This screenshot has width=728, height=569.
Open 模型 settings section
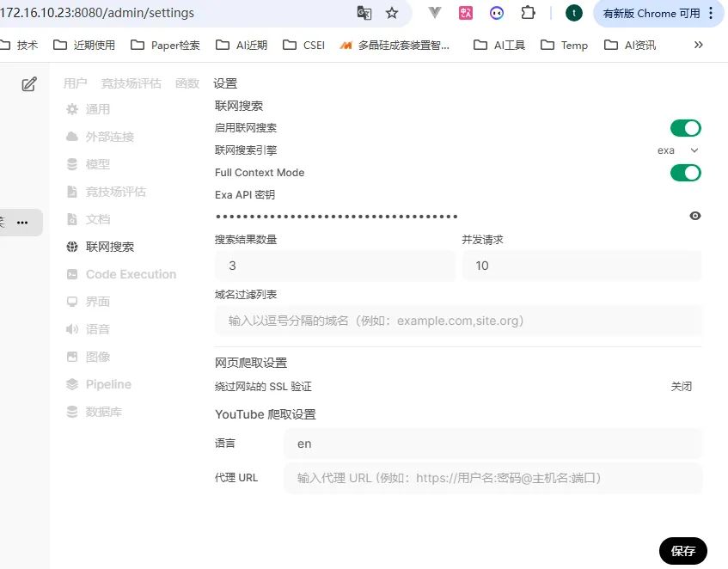pyautogui.click(x=89, y=164)
